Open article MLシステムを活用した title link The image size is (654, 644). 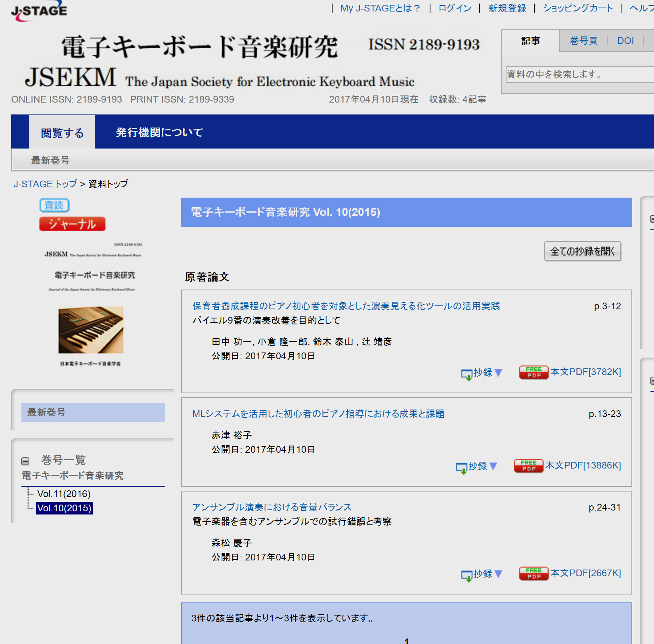click(x=318, y=414)
